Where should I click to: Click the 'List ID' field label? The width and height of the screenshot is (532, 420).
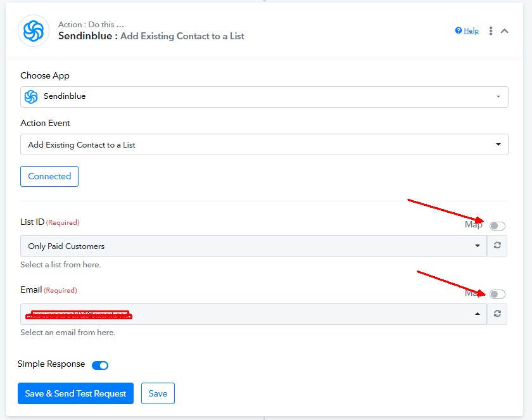coord(32,222)
